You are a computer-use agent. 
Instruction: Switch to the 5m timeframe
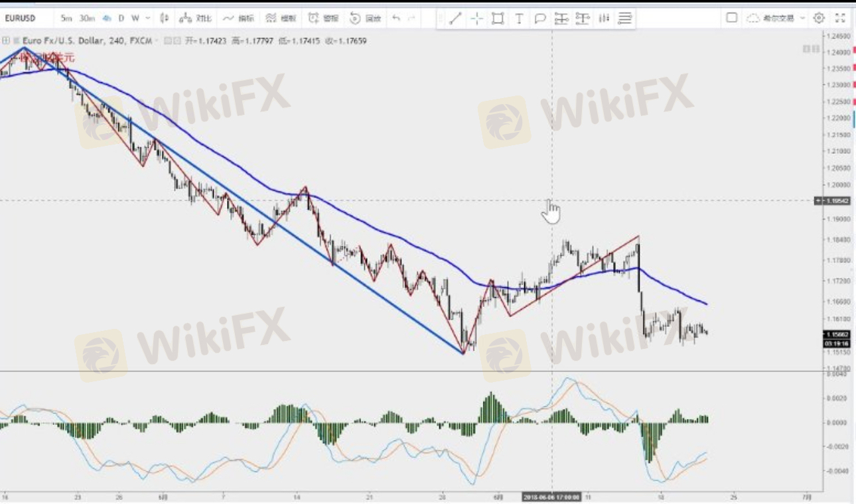pyautogui.click(x=66, y=18)
